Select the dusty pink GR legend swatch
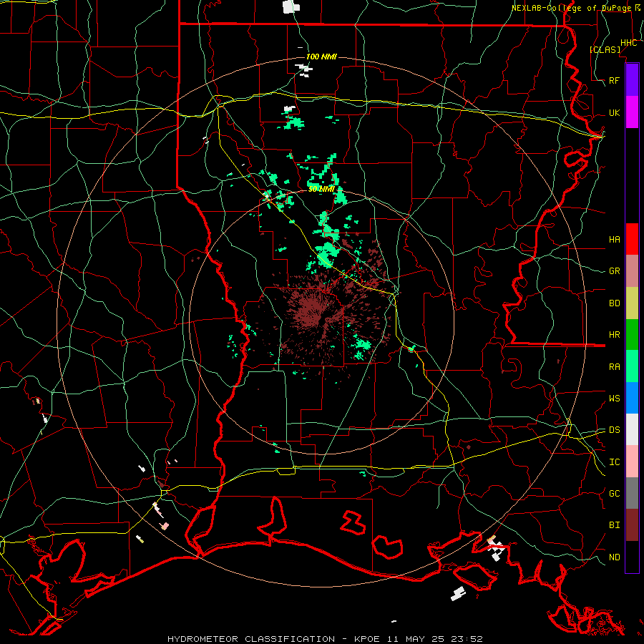 (x=632, y=270)
